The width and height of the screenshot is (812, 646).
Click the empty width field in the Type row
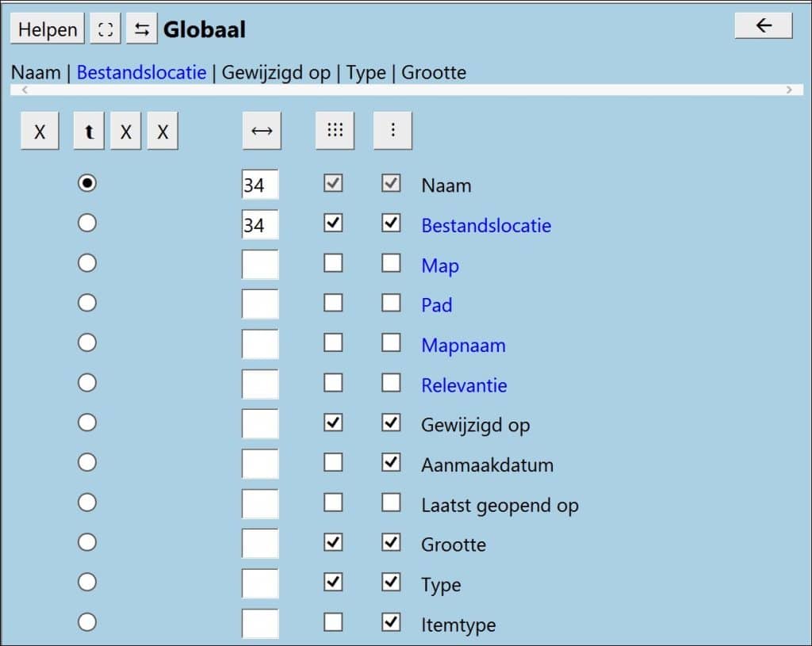point(260,583)
